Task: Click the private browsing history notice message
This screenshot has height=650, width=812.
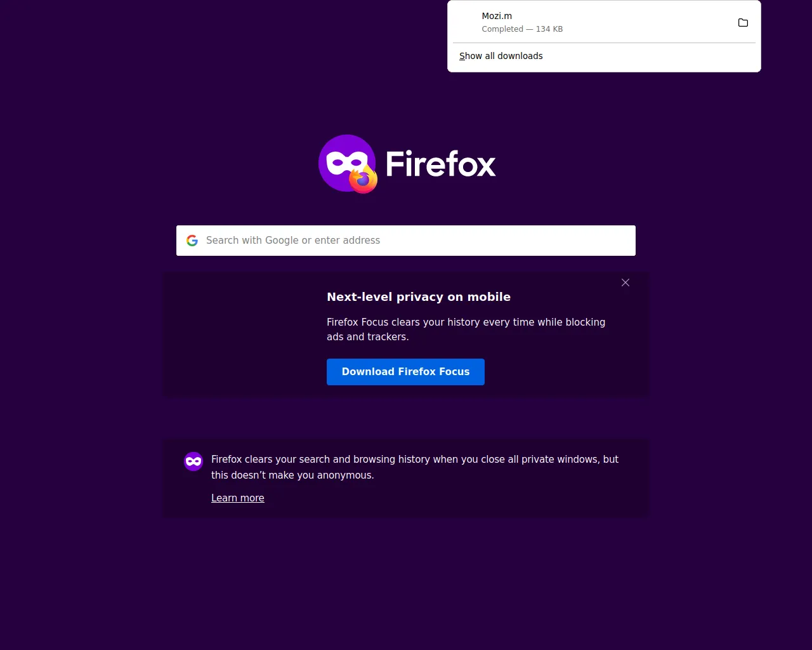Action: pyautogui.click(x=415, y=467)
